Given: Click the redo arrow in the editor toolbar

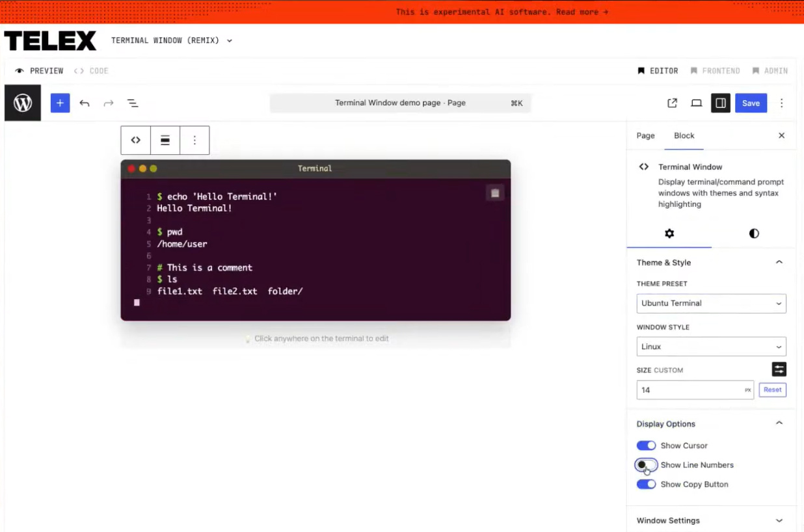Looking at the screenshot, I should click(x=109, y=103).
